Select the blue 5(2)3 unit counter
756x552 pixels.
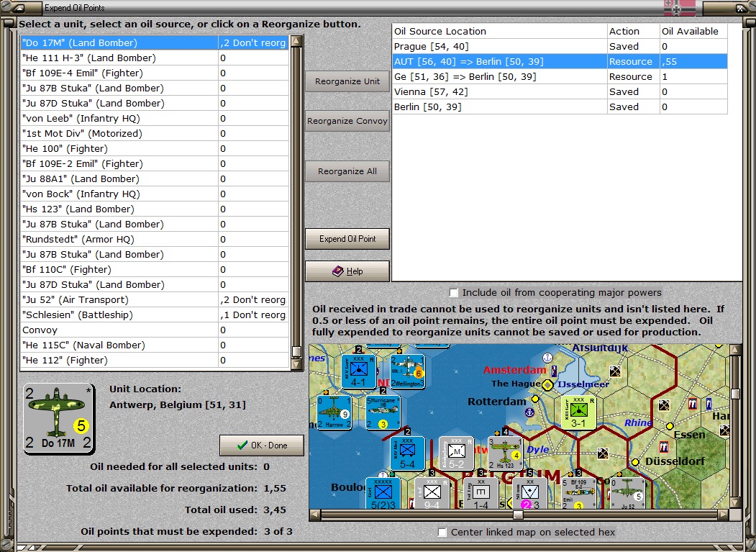coord(383,493)
